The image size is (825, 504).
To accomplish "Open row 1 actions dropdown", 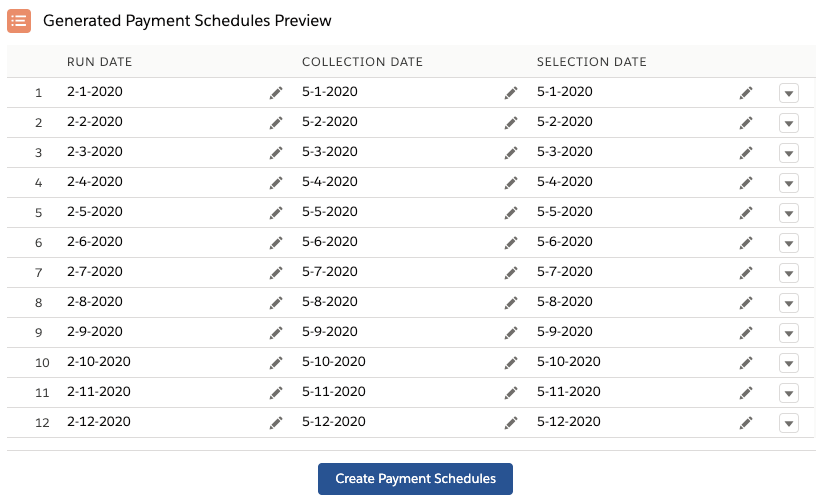I will click(789, 93).
